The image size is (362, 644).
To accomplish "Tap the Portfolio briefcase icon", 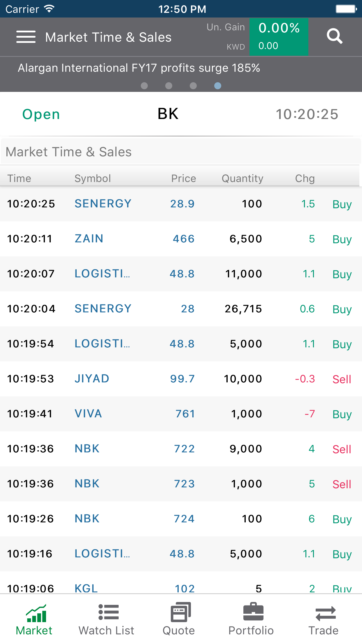I will click(253, 612).
